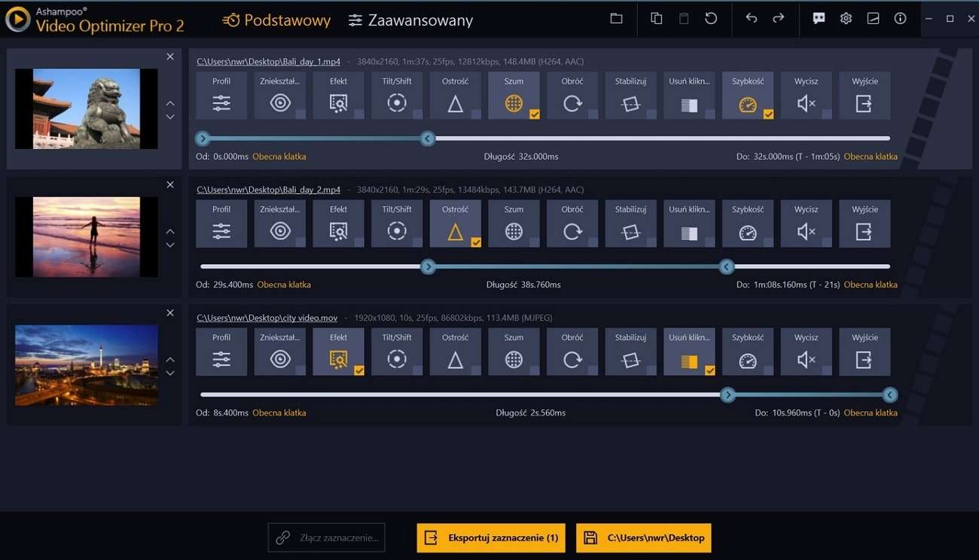Select the city night skyline thumbnail
The image size is (979, 560).
[x=87, y=365]
